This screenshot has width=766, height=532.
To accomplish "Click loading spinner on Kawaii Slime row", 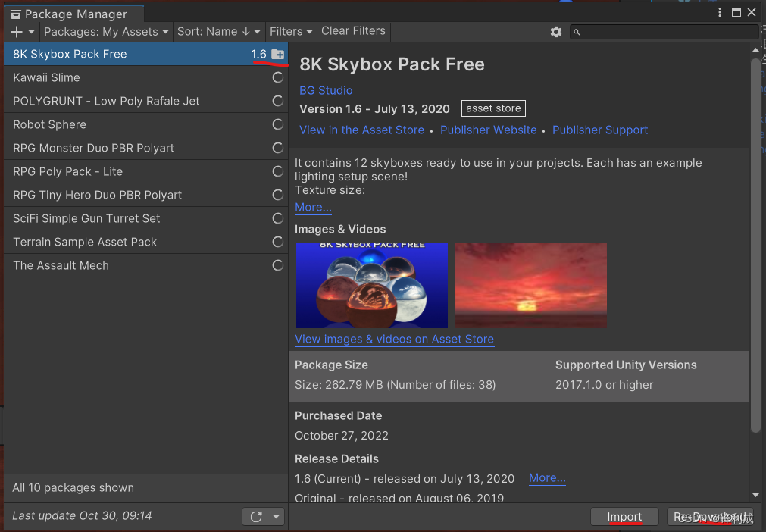I will click(x=277, y=77).
